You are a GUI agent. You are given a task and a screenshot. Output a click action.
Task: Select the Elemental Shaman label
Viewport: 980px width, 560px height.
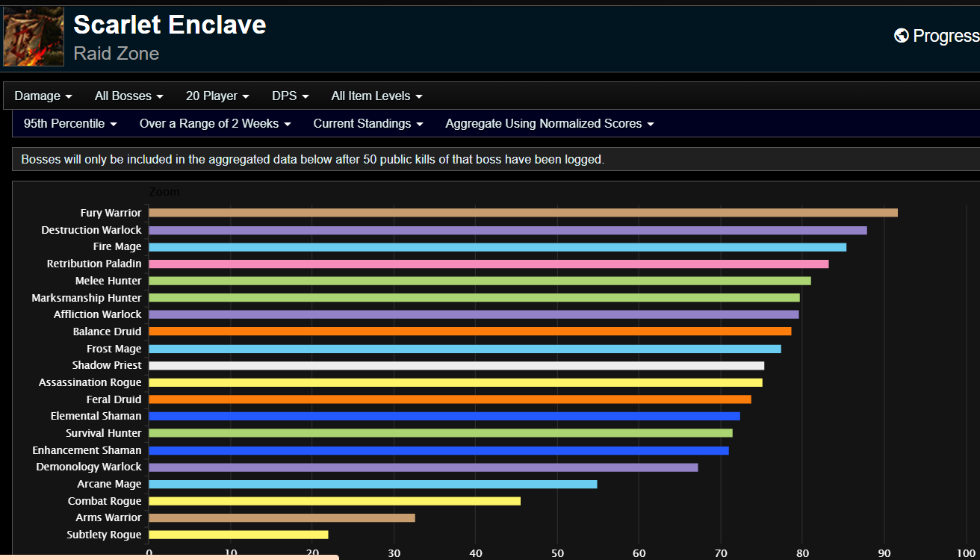tap(96, 416)
